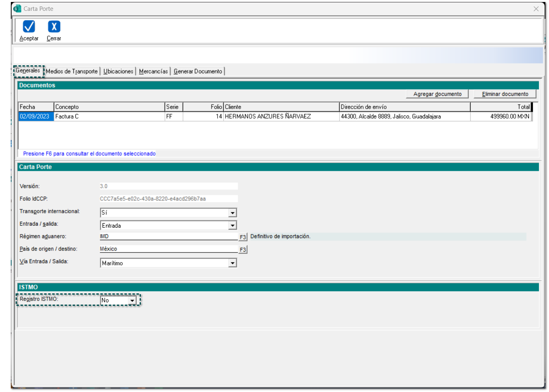This screenshot has width=549, height=392.
Task: Click the Eliminar documento button
Action: click(x=505, y=94)
